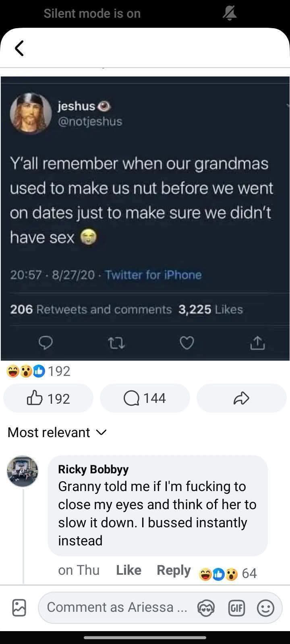Image resolution: width=290 pixels, height=644 pixels.
Task: View post reactions summary showing 192
Action: pyautogui.click(x=39, y=371)
